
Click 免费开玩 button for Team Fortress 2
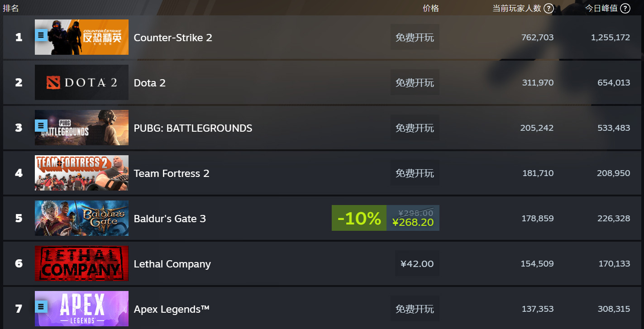tap(415, 173)
